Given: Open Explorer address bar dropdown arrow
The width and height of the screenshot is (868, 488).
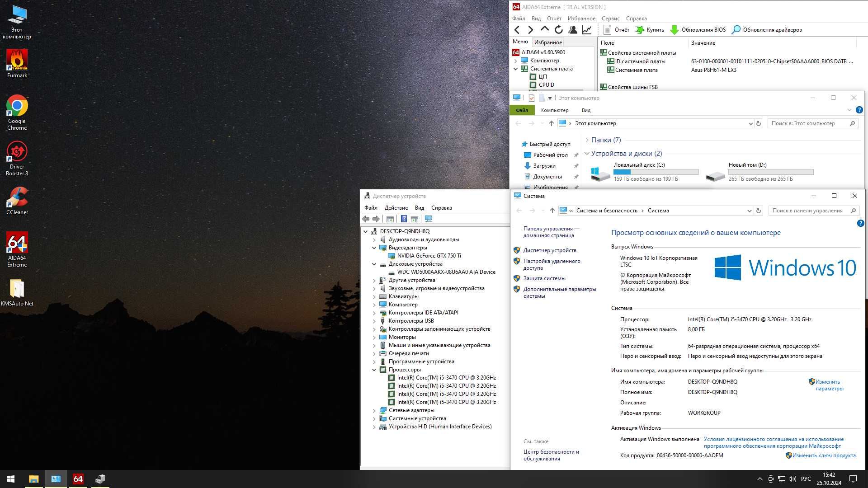Looking at the screenshot, I should point(750,123).
